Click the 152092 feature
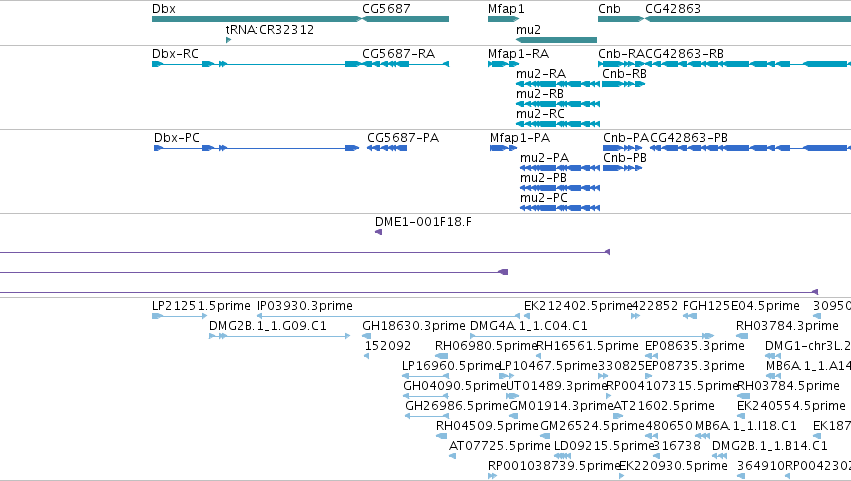The image size is (851, 481). [x=366, y=357]
